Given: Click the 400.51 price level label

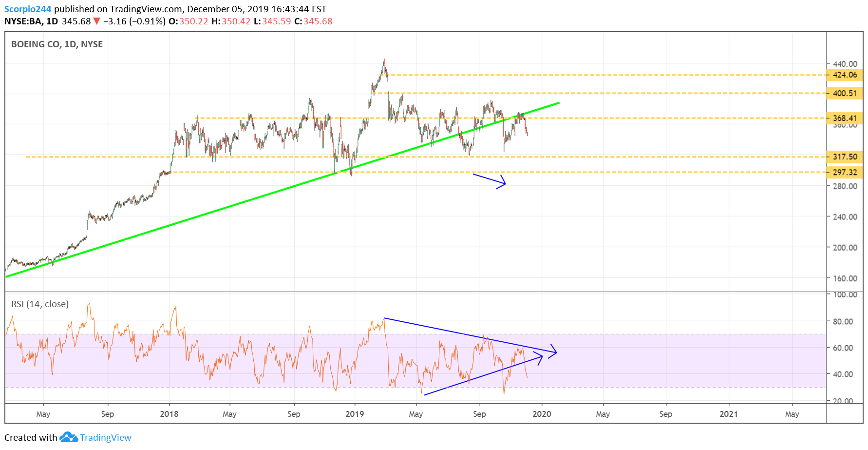Looking at the screenshot, I should 845,93.
